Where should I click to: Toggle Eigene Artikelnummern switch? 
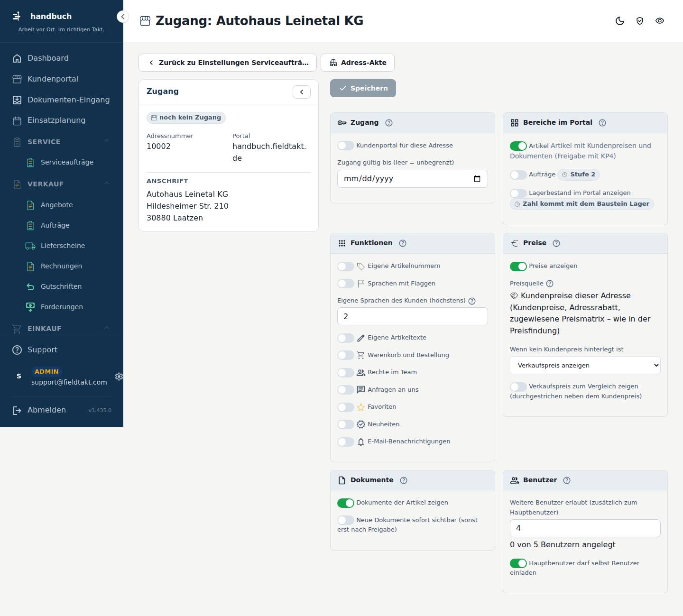[346, 267]
